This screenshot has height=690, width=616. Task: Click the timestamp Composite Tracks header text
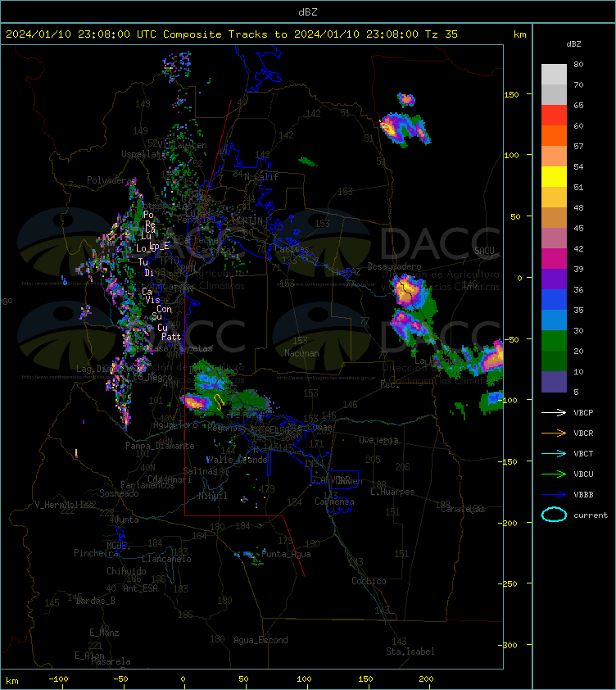[x=232, y=34]
